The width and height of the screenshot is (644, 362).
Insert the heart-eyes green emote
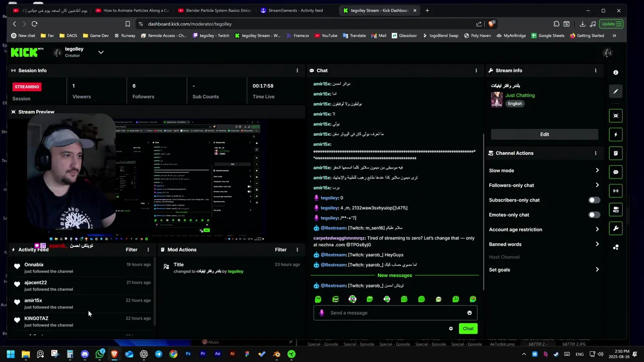(x=473, y=299)
